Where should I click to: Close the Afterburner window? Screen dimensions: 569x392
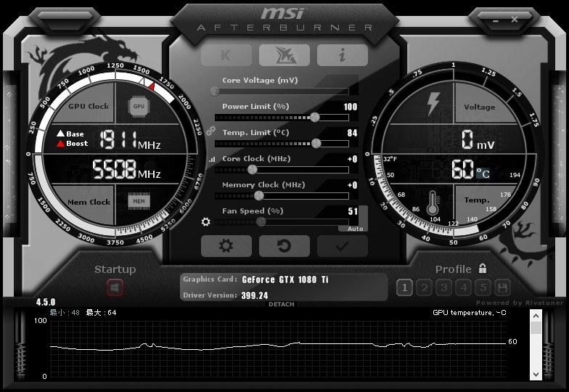click(515, 19)
